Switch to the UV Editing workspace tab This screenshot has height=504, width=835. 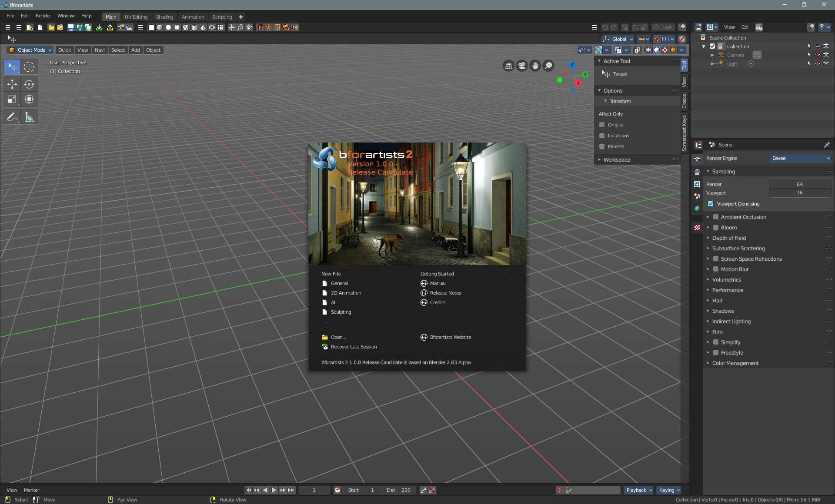[136, 17]
